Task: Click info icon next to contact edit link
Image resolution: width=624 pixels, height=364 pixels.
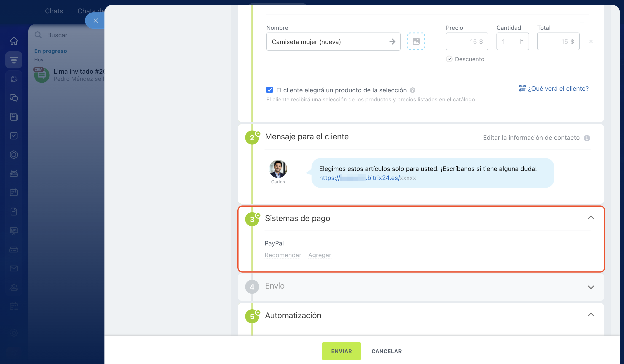Action: (x=587, y=138)
